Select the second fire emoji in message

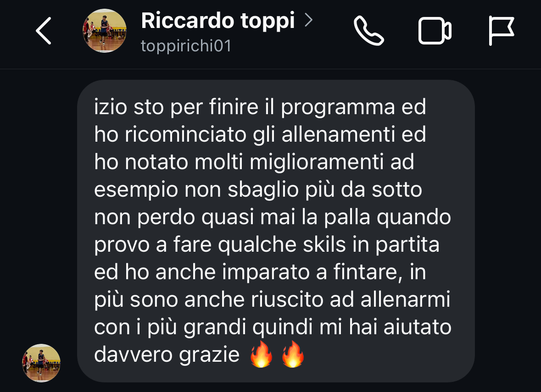coord(293,354)
